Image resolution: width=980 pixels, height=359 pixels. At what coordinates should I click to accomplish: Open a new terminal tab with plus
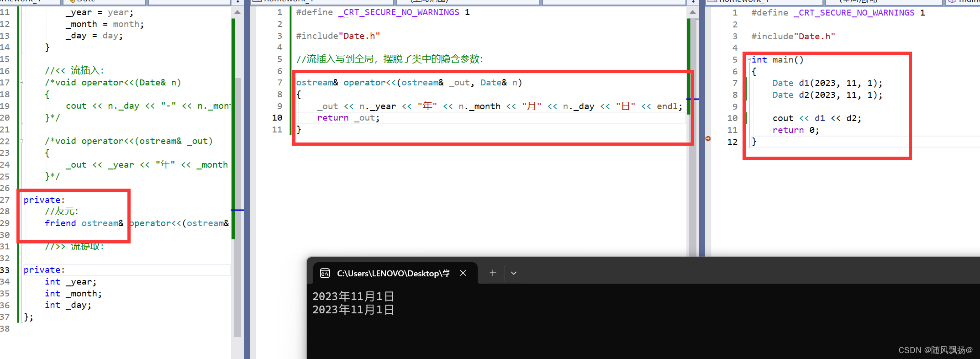click(493, 273)
